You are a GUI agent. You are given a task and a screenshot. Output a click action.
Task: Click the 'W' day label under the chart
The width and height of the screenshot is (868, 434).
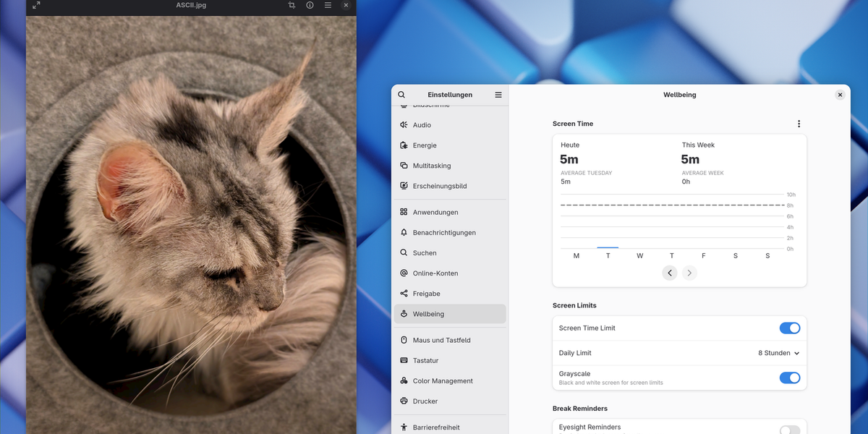(x=640, y=256)
